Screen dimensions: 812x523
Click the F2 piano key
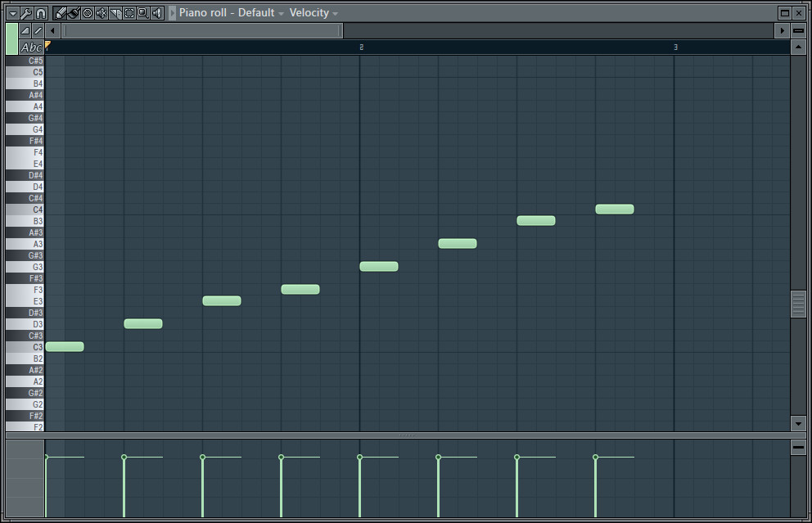(x=25, y=427)
